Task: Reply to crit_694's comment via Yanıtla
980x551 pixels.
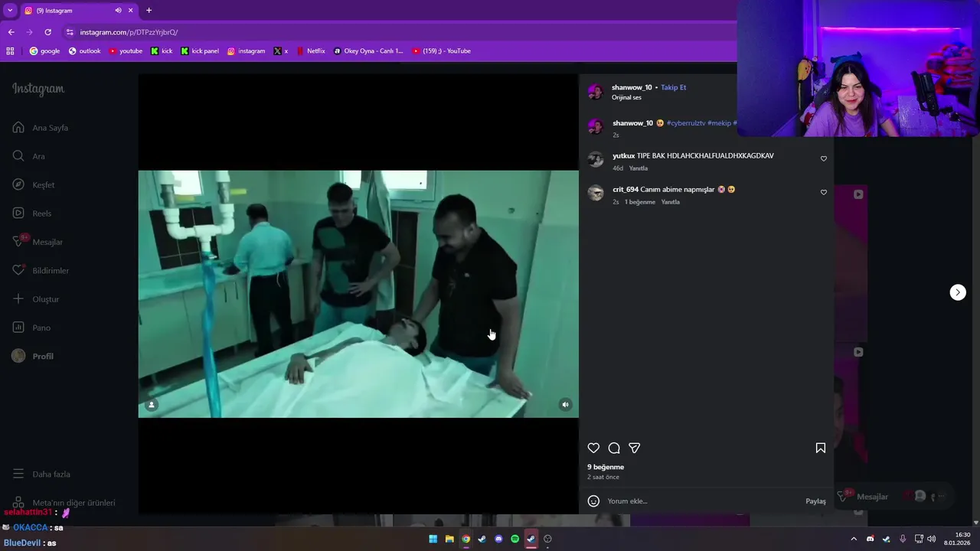Action: pos(671,202)
